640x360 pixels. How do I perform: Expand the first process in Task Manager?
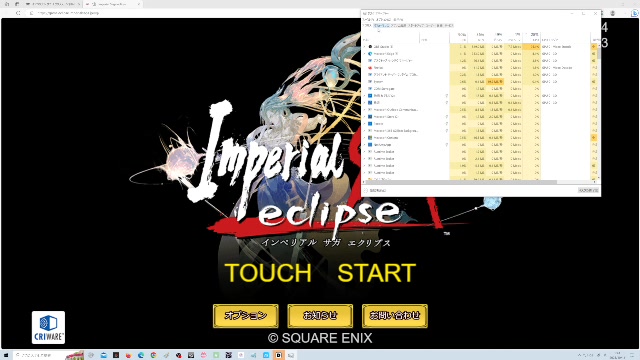pos(365,47)
